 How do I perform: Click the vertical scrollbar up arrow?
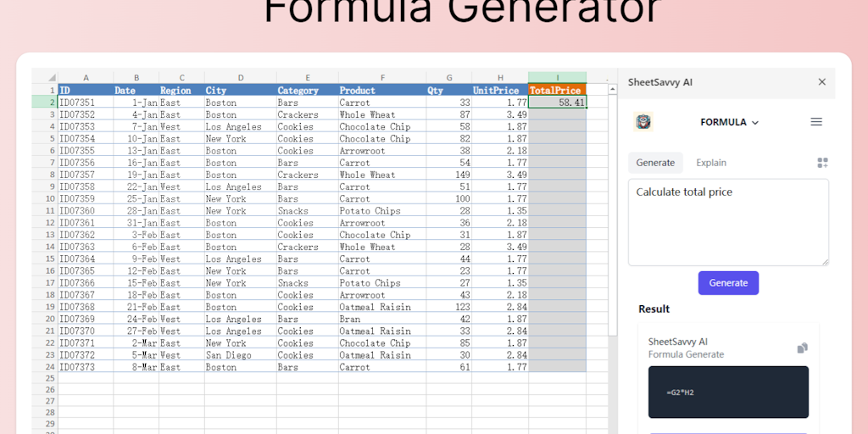(x=612, y=89)
